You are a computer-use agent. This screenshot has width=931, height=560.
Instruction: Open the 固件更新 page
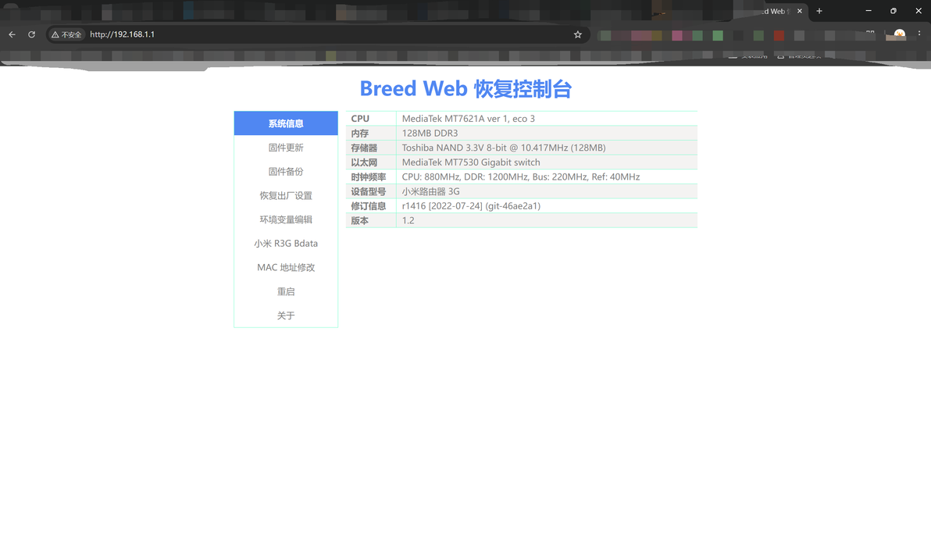[286, 148]
